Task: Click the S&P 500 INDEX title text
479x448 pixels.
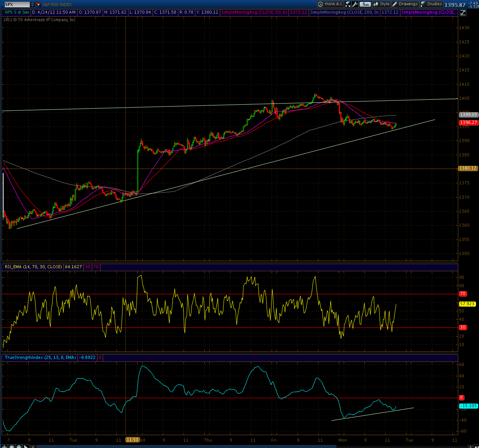Action: point(57,5)
